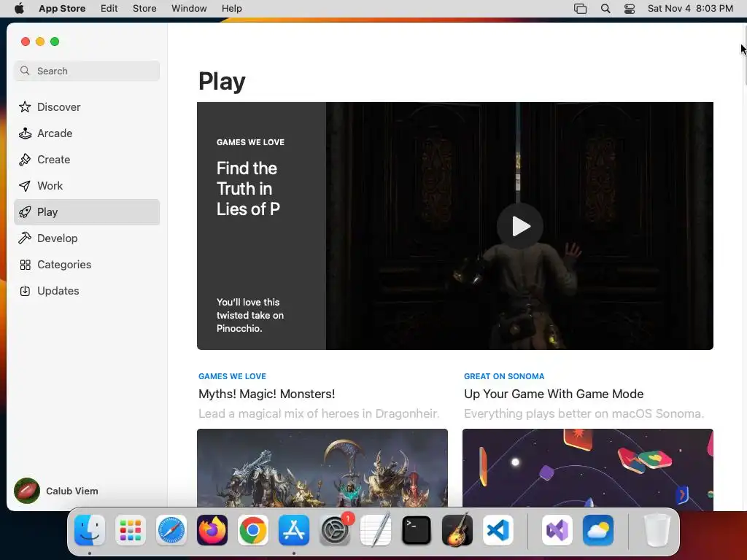Click the App Store Dock icon
The width and height of the screenshot is (747, 560).
[294, 530]
